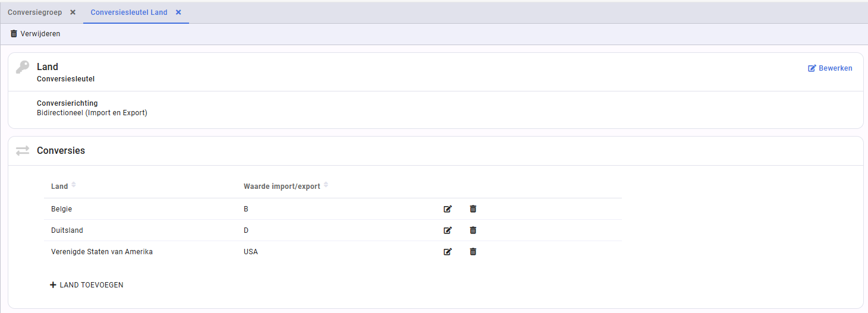Click the Conversies arrows icon
Viewport: 868px width, 313px height.
point(23,151)
